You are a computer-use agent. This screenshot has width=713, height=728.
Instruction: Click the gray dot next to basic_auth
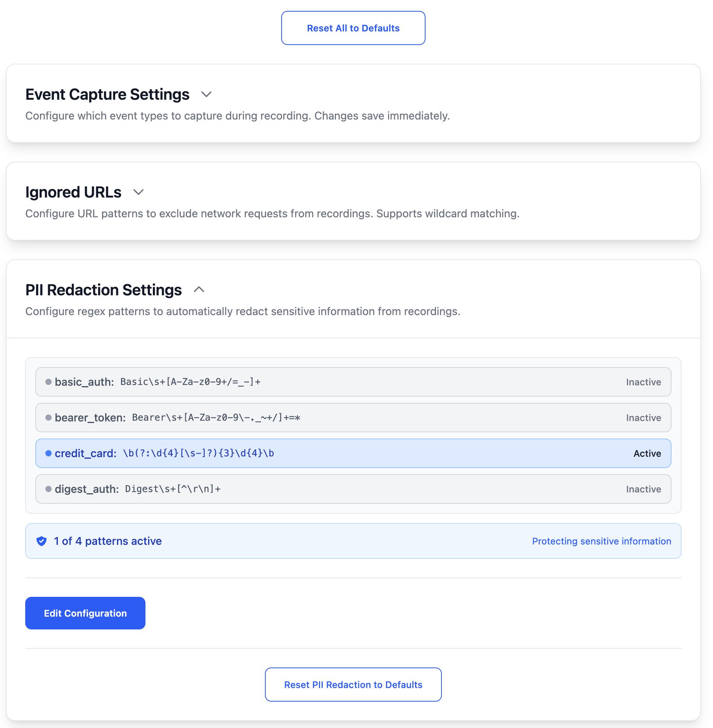coord(48,382)
